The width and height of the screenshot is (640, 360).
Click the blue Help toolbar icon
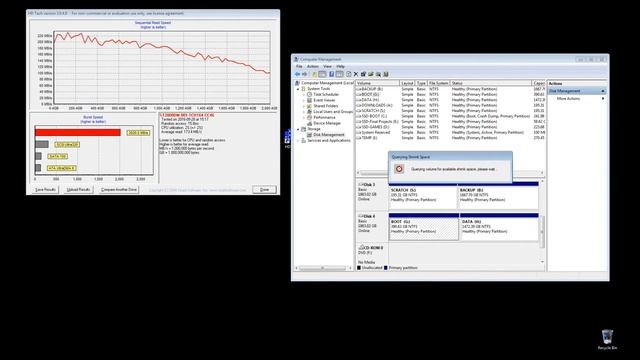[331, 74]
